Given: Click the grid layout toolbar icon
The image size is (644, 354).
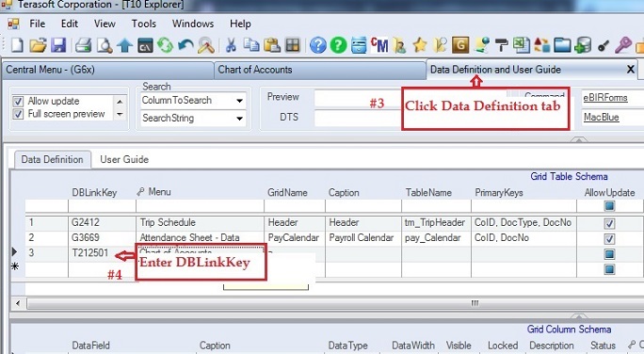Looking at the screenshot, I should [293, 45].
